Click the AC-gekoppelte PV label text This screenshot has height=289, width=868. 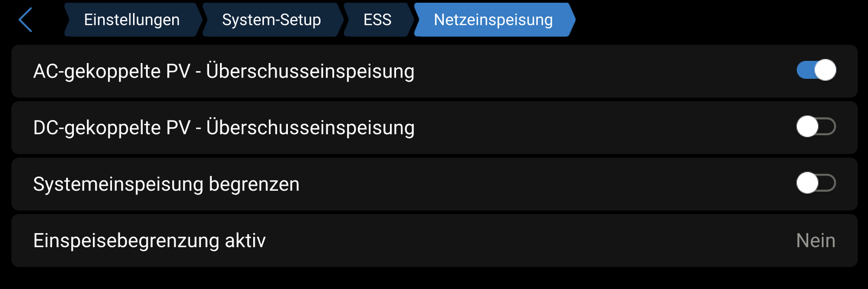click(x=224, y=71)
